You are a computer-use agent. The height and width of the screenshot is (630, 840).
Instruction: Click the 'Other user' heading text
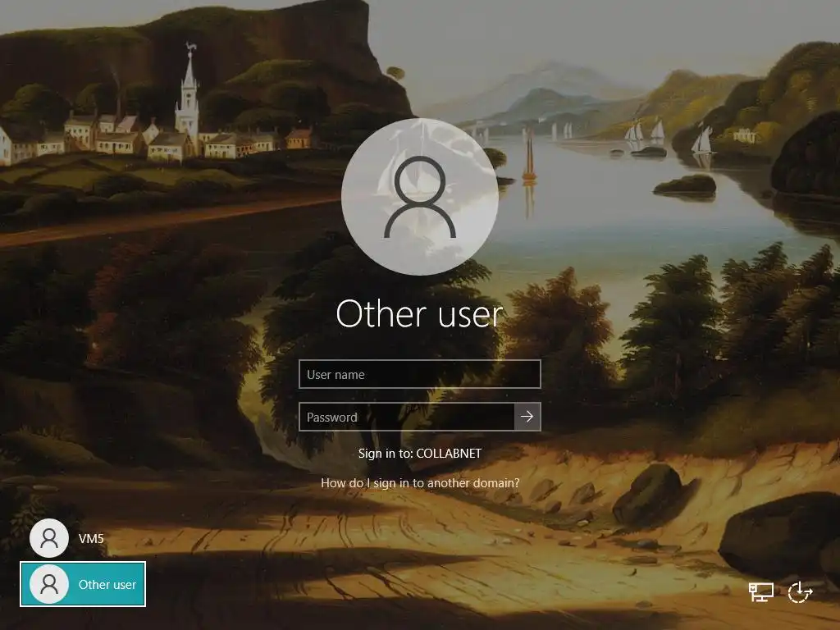419,313
